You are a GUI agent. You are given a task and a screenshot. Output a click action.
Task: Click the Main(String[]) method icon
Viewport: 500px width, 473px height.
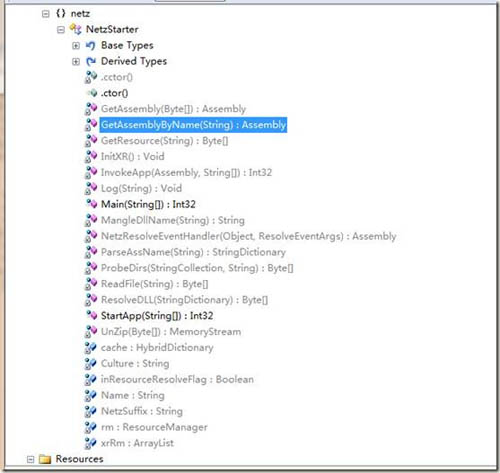[92, 204]
